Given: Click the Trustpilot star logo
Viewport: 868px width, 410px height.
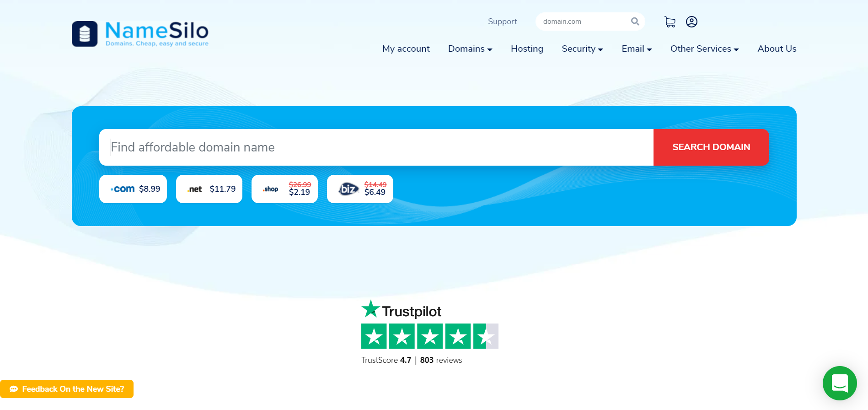Looking at the screenshot, I should point(370,309).
